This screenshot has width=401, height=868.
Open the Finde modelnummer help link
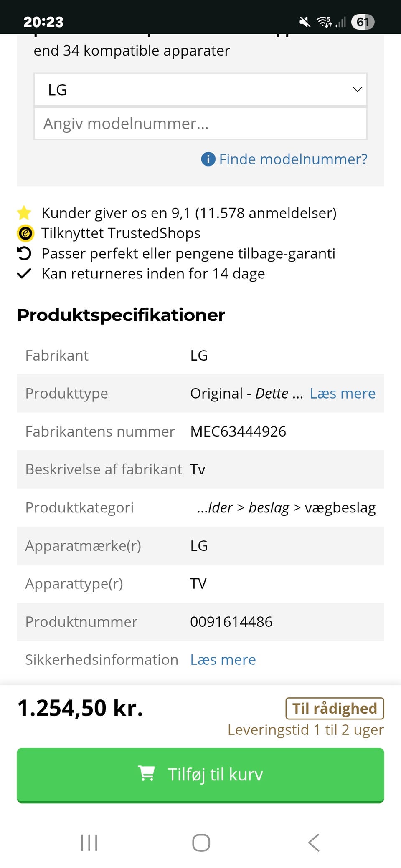[293, 159]
